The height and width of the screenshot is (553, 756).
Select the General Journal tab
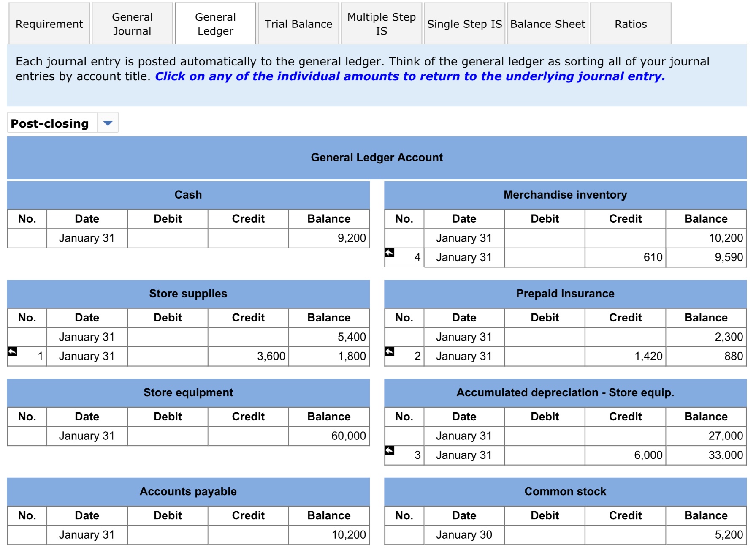click(132, 24)
